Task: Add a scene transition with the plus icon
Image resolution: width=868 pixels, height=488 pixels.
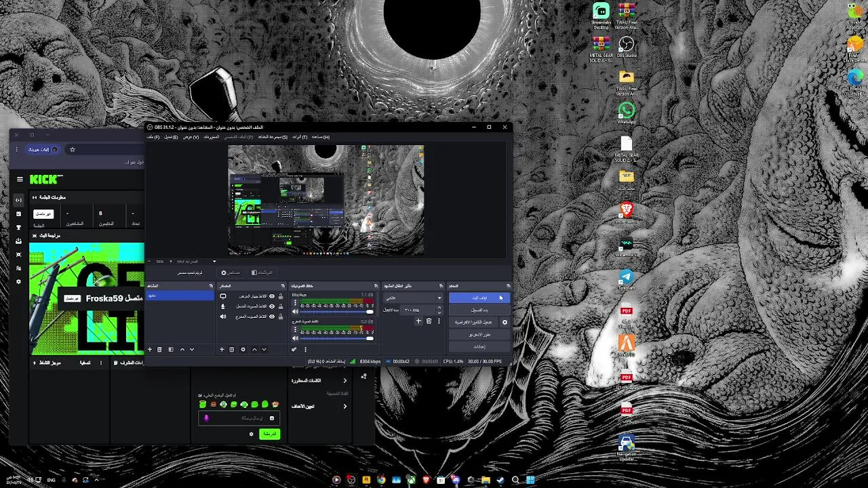Action: [x=418, y=321]
